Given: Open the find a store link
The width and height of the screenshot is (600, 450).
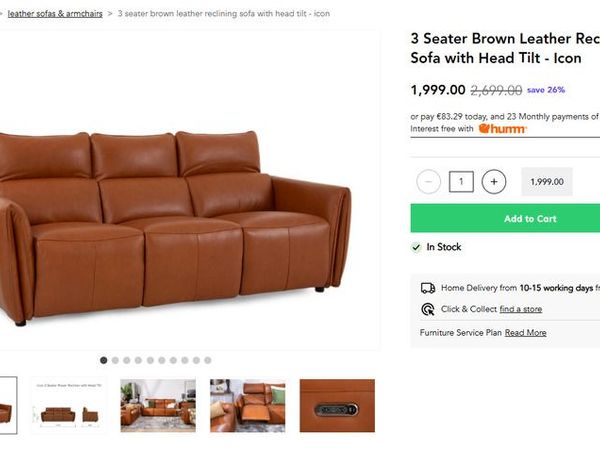Looking at the screenshot, I should point(520,309).
